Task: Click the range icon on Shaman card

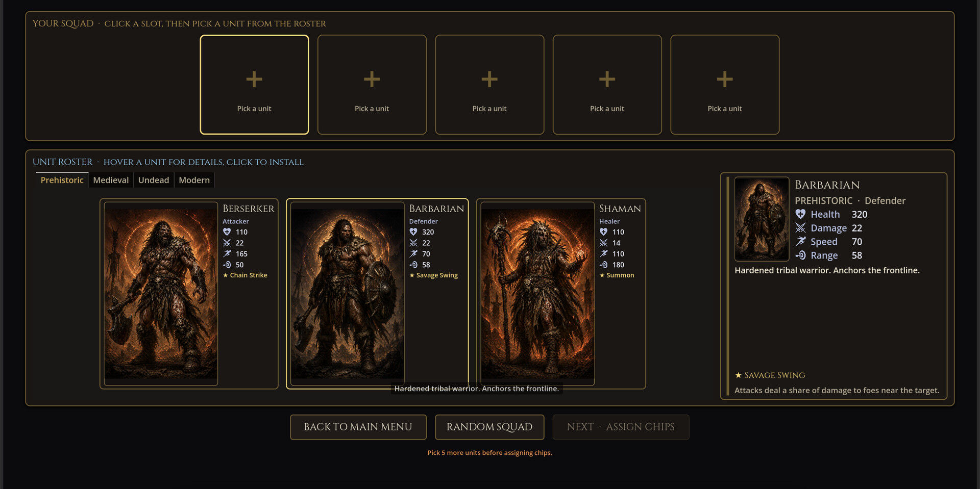Action: tap(604, 265)
